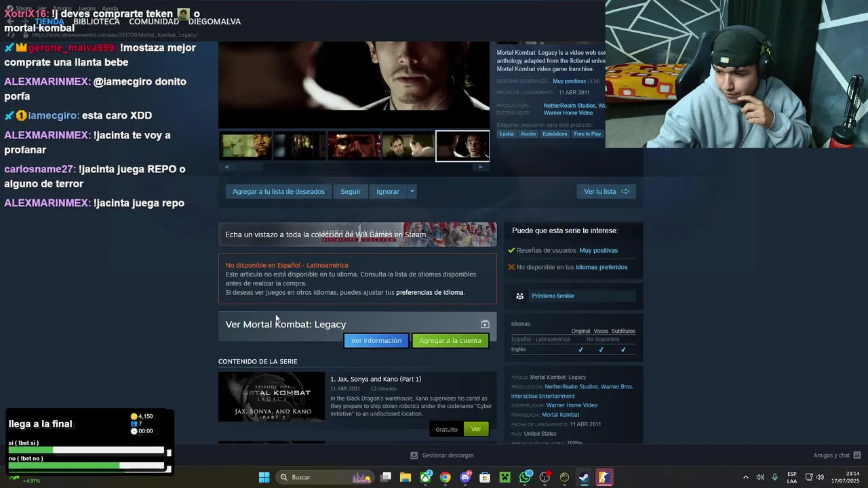The height and width of the screenshot is (488, 868).
Task: Open network and volume quick settings
Action: 814,477
